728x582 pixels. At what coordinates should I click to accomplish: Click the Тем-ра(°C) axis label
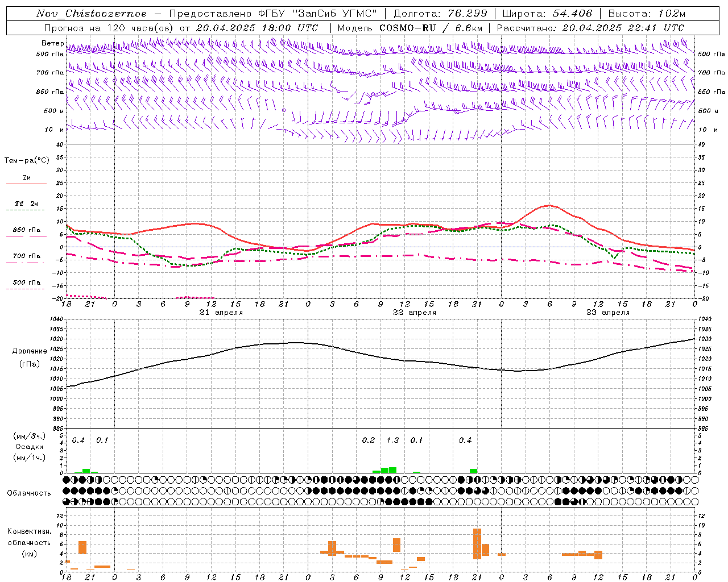pyautogui.click(x=27, y=161)
